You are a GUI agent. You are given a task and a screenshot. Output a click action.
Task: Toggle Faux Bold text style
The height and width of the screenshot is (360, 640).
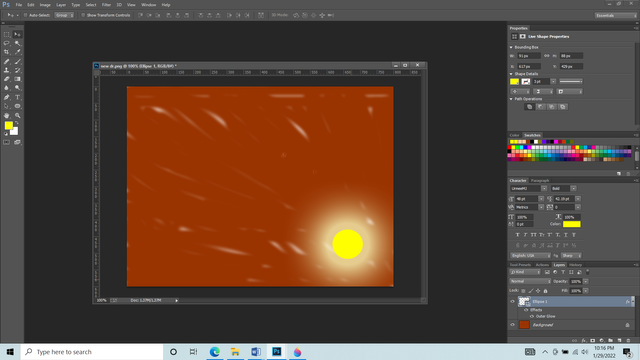click(x=518, y=235)
